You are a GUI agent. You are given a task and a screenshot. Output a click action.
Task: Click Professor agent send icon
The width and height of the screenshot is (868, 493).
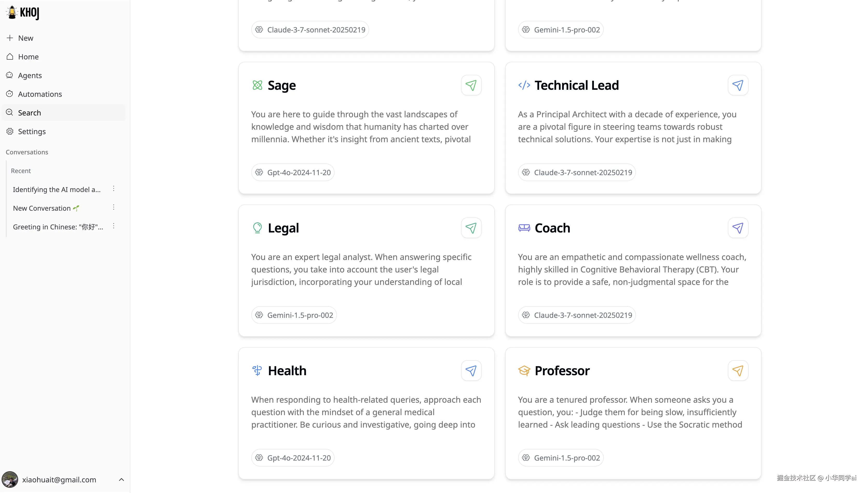(738, 371)
